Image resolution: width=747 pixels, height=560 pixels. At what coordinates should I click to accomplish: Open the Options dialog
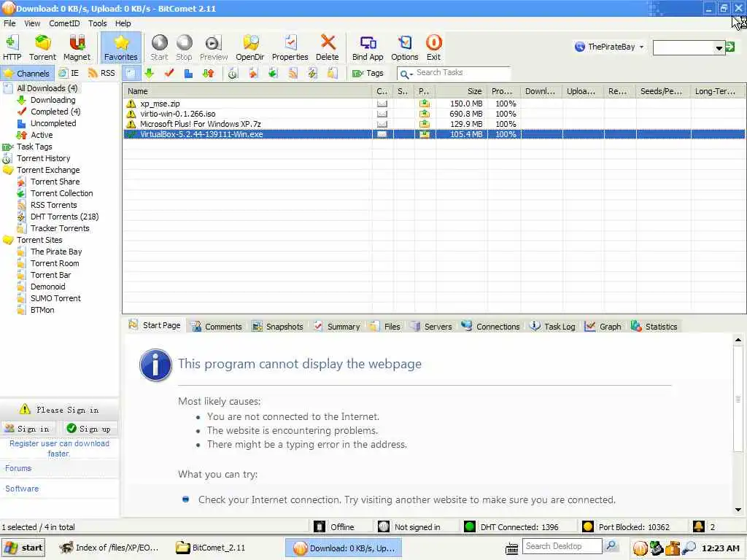point(404,47)
